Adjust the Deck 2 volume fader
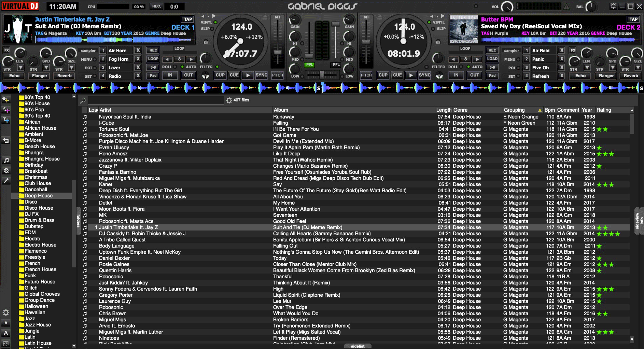 (336, 25)
